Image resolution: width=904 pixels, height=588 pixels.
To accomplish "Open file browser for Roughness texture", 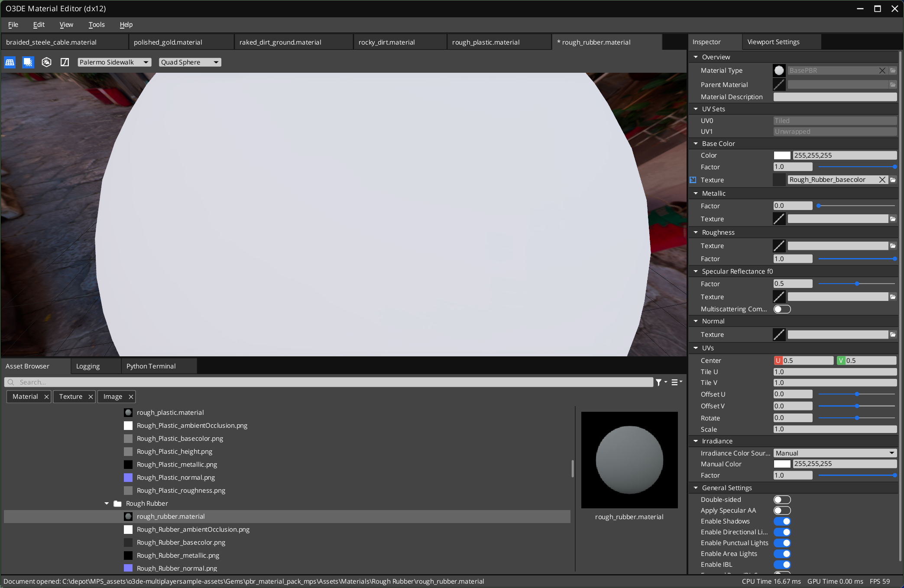I will (x=893, y=246).
